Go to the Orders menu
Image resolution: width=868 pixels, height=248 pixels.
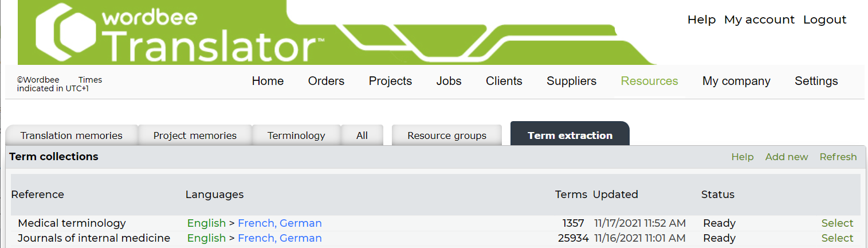pos(326,81)
